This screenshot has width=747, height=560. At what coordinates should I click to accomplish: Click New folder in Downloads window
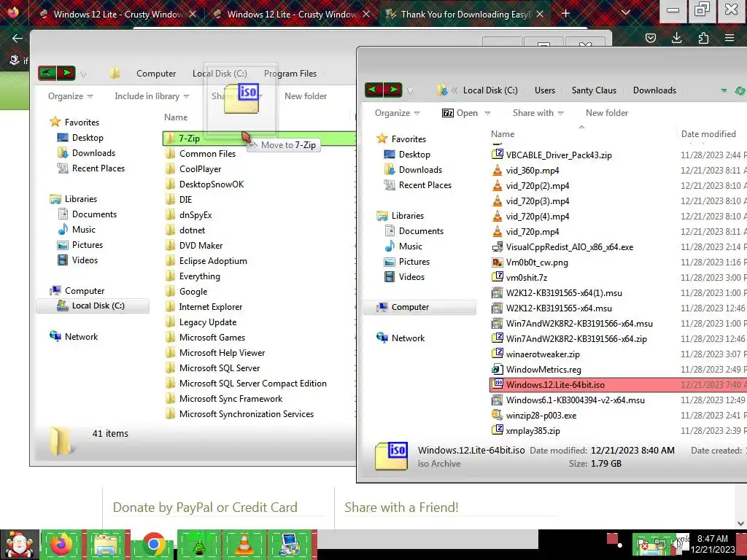click(x=607, y=113)
